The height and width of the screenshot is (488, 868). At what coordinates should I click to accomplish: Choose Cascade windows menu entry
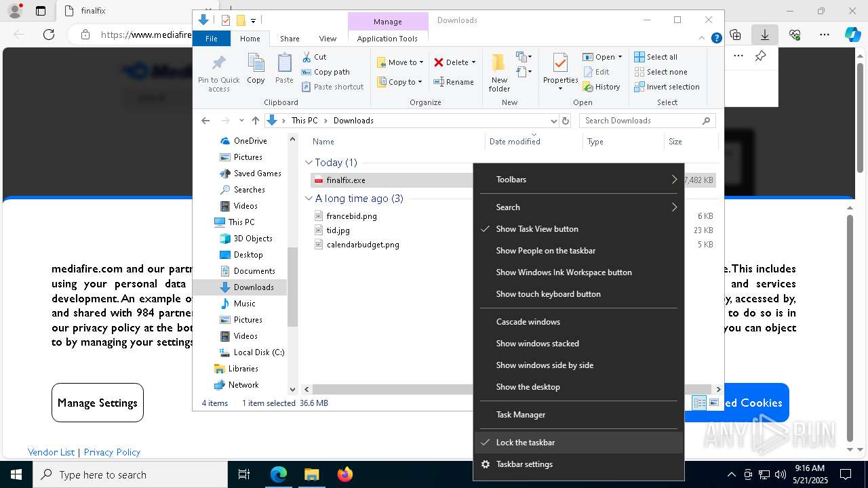tap(578, 322)
